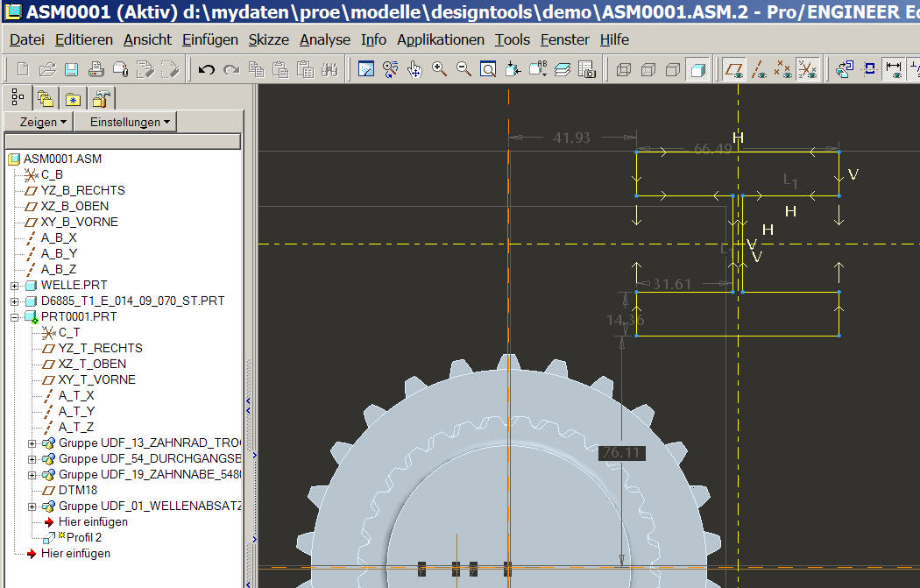
Task: Open the Editieren menu
Action: [x=84, y=40]
